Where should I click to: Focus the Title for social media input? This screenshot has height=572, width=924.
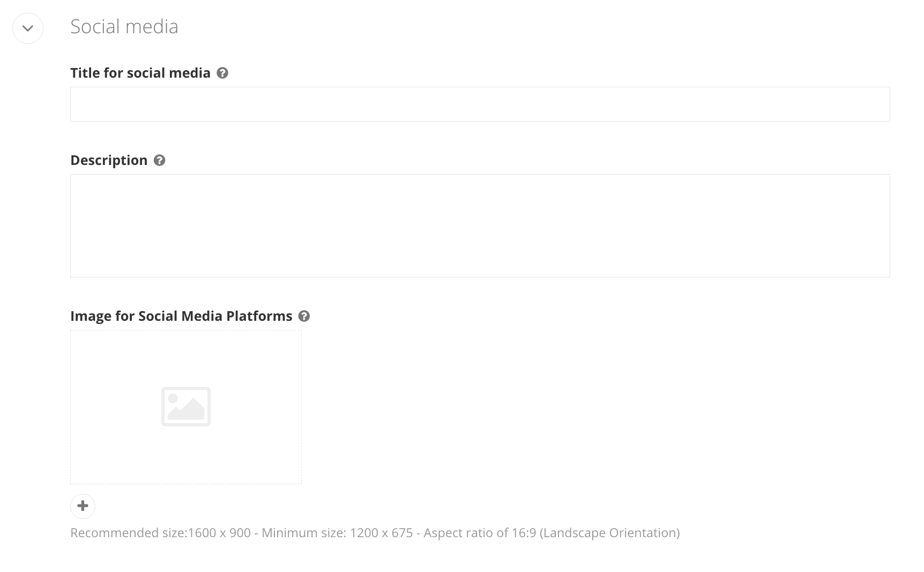(x=480, y=104)
